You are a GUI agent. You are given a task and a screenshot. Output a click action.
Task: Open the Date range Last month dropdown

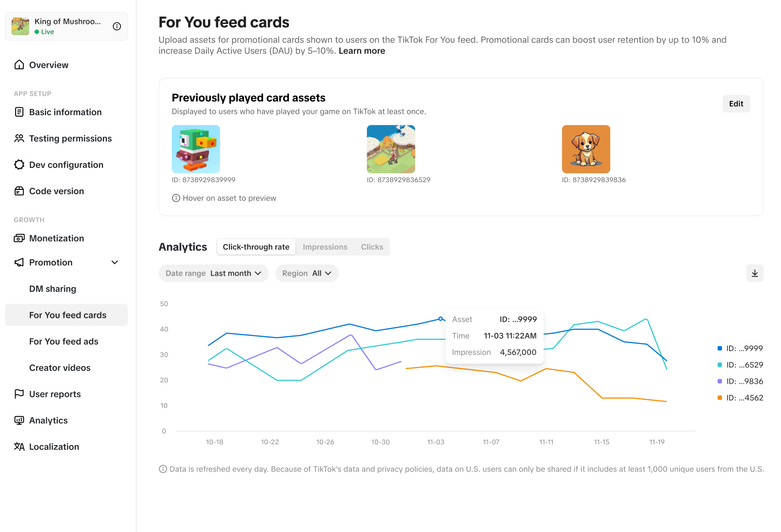pos(213,273)
